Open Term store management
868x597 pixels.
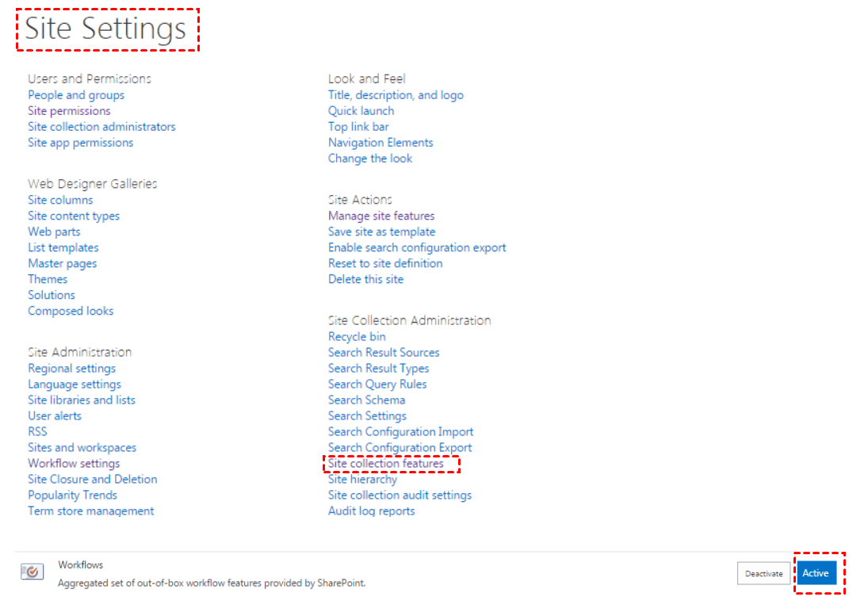[x=90, y=511]
